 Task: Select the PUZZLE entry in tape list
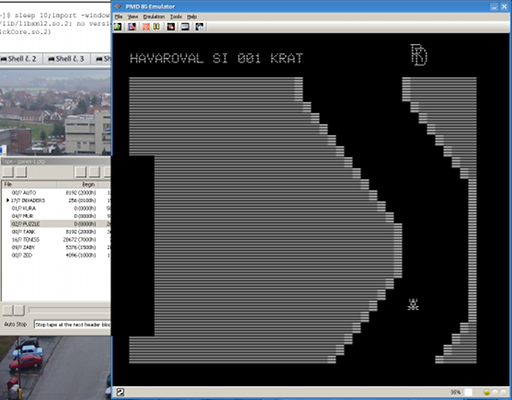coord(25,224)
